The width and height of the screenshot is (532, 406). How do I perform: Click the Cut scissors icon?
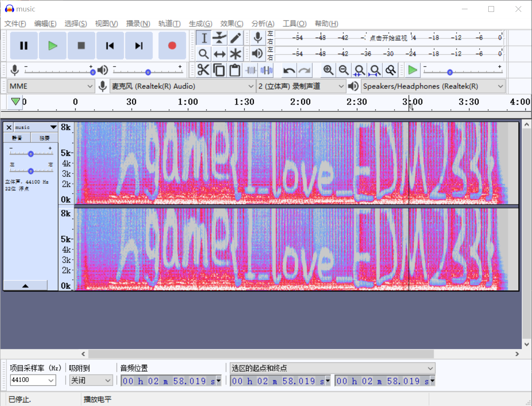[x=203, y=70]
